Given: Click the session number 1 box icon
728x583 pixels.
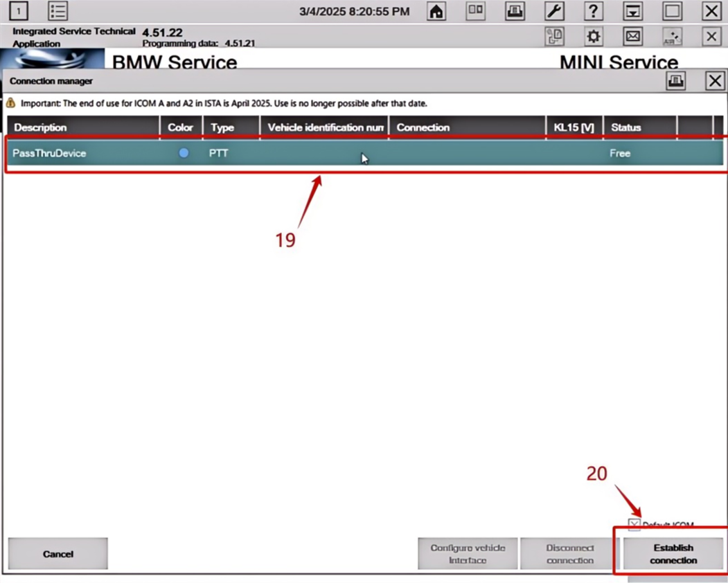Looking at the screenshot, I should point(19,11).
